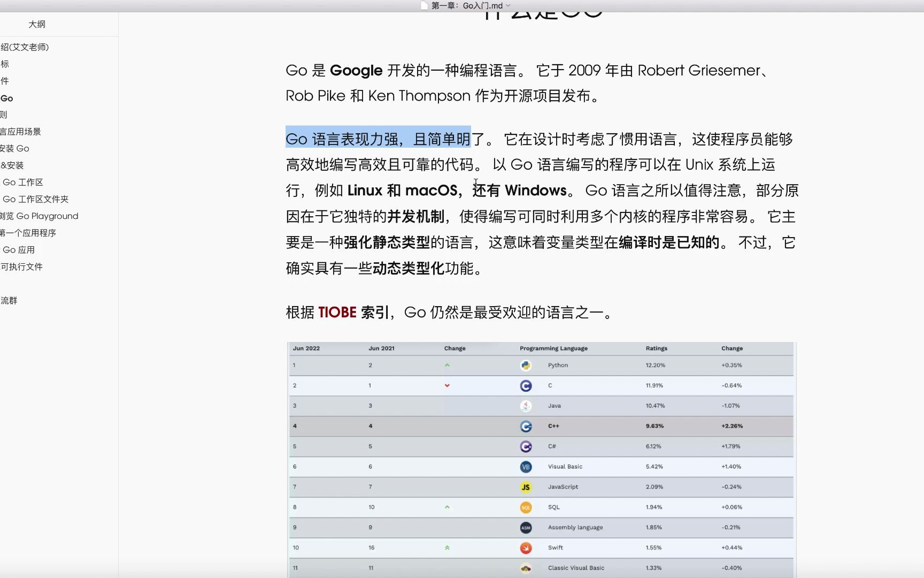The width and height of the screenshot is (924, 578).
Task: Click the bold text Linux 和 macOS
Action: pyautogui.click(x=402, y=191)
